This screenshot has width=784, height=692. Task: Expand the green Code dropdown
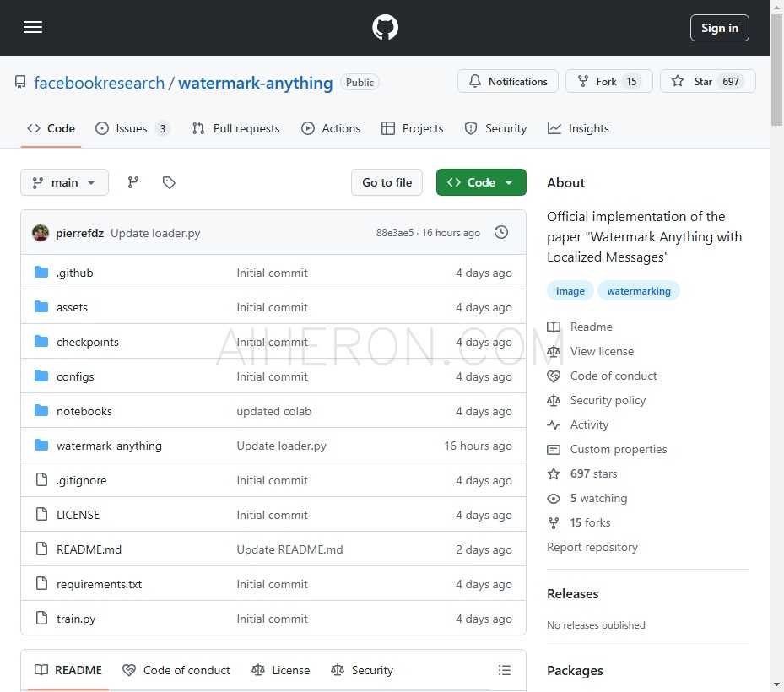481,182
